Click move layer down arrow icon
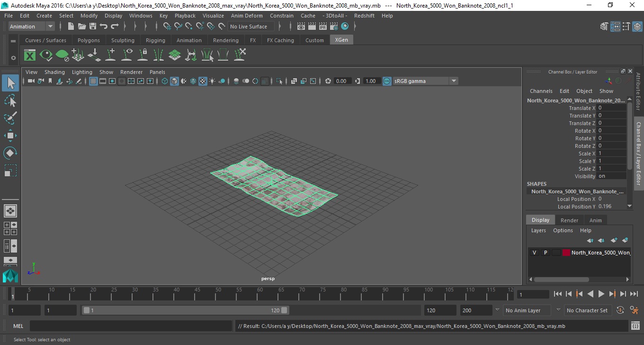Viewport: 644px width, 345px height. [601, 240]
